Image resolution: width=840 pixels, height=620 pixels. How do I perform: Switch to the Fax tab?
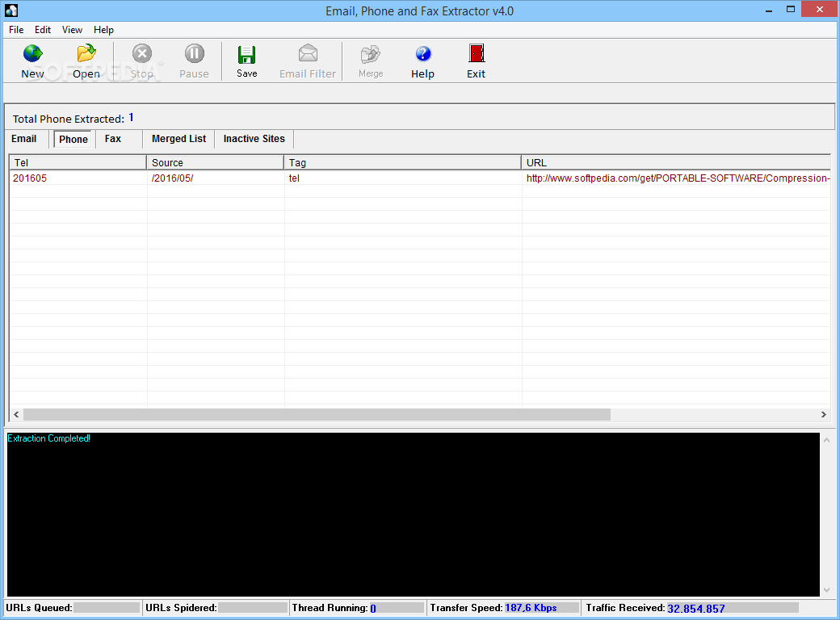(113, 139)
